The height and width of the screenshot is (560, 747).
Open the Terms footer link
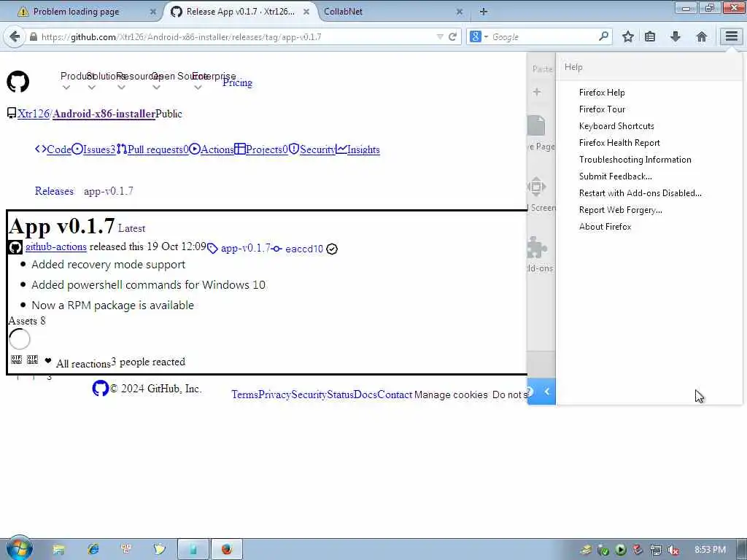(x=244, y=394)
